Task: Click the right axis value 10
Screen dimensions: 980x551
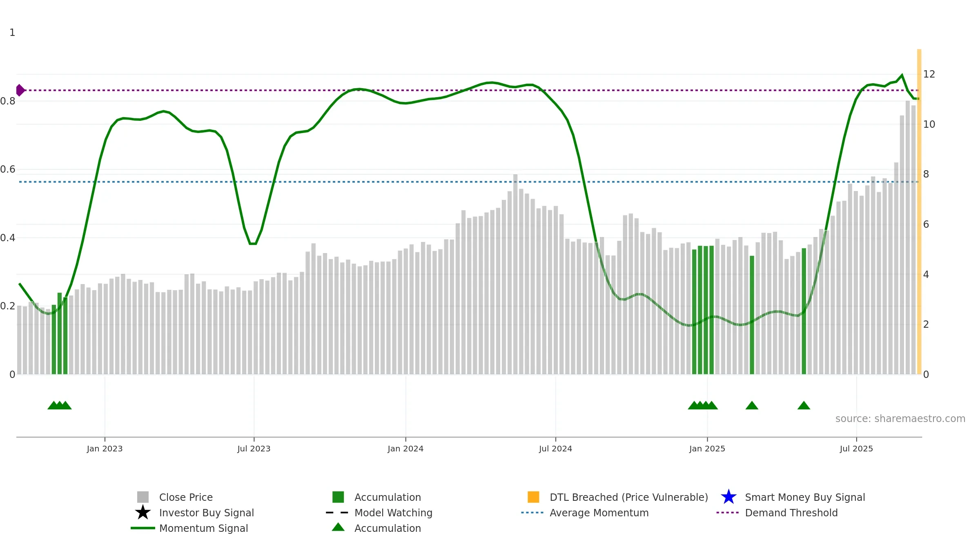Action: tap(929, 124)
